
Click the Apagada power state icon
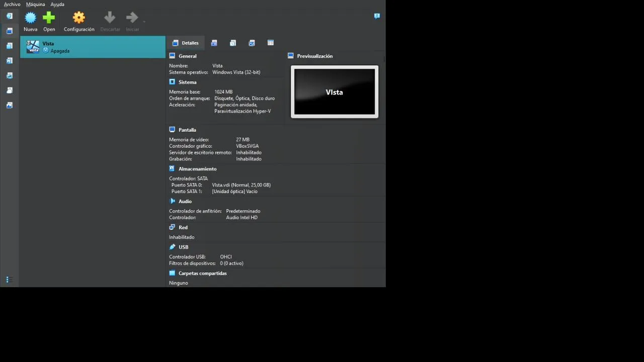[46, 51]
